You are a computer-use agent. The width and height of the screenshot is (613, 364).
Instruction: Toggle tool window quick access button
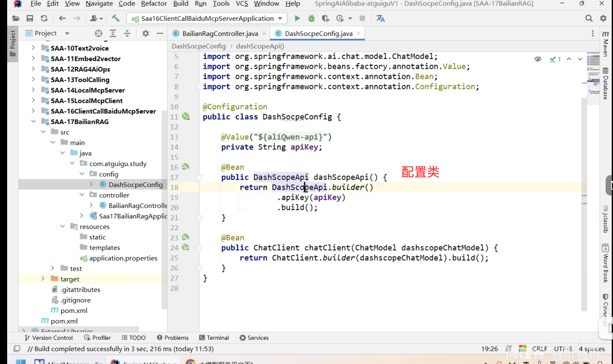[17, 348]
